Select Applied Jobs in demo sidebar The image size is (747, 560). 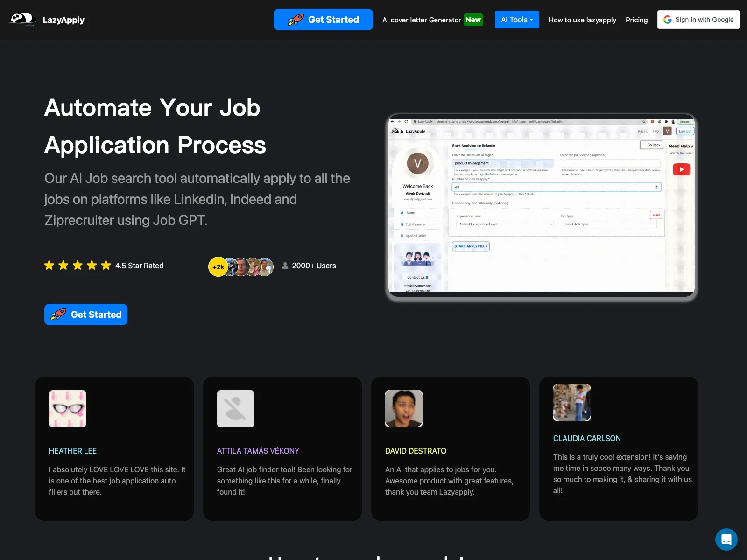pos(413,236)
